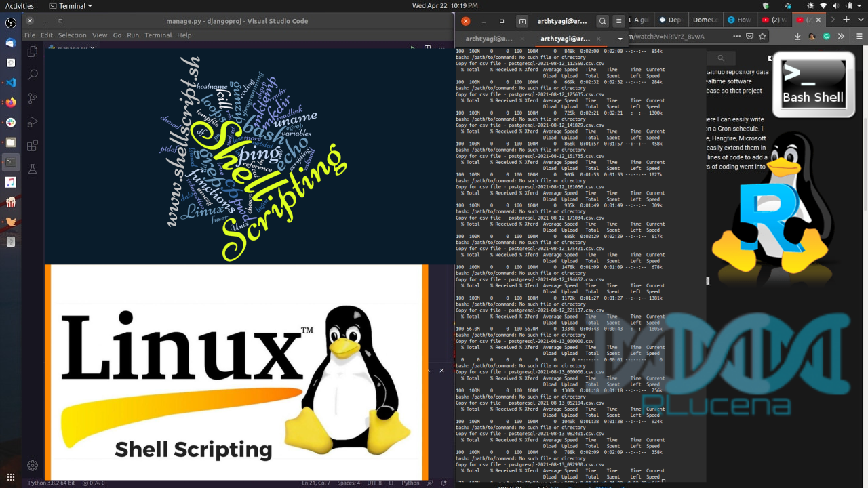The width and height of the screenshot is (868, 488).
Task: Show more Firefox toolbar extensions chevron
Action: click(841, 37)
